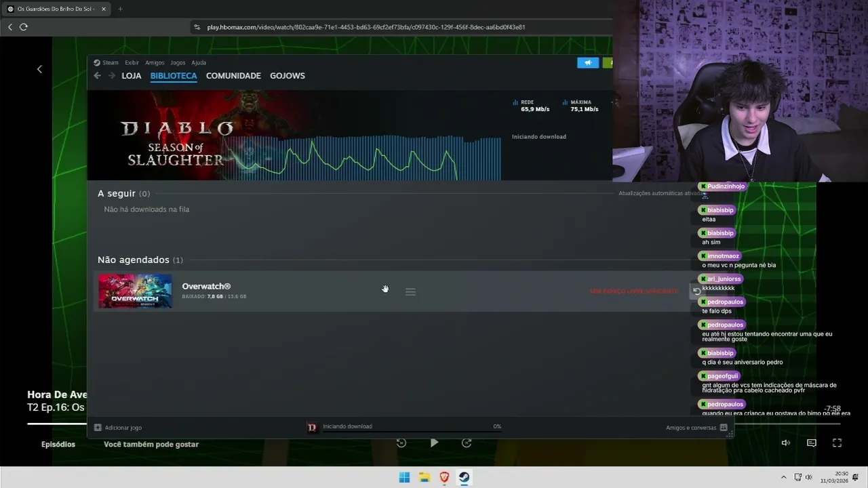This screenshot has width=868, height=488.
Task: Click the Overwatch game thumbnail
Action: (x=135, y=291)
